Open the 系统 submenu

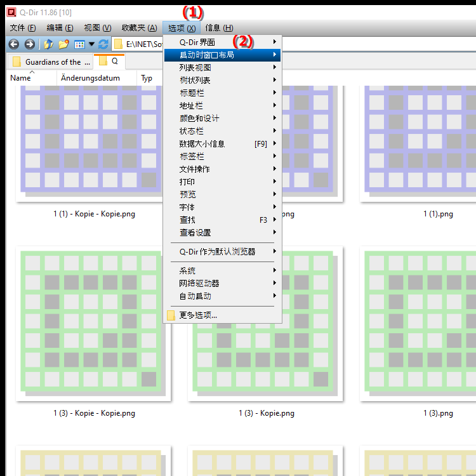(x=222, y=270)
